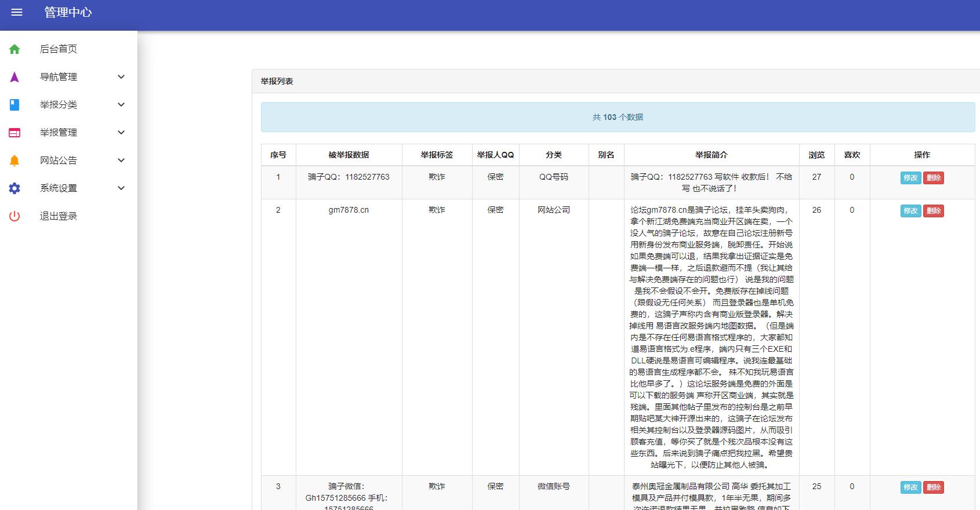Click the purple navigation arrow icon
Image resolution: width=980 pixels, height=510 pixels.
pyautogui.click(x=14, y=77)
